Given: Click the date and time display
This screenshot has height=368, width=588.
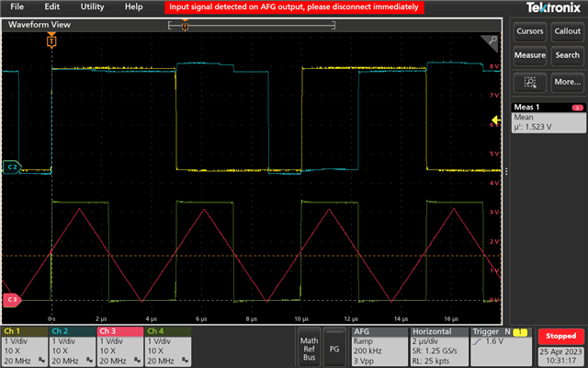Looking at the screenshot, I should (561, 356).
